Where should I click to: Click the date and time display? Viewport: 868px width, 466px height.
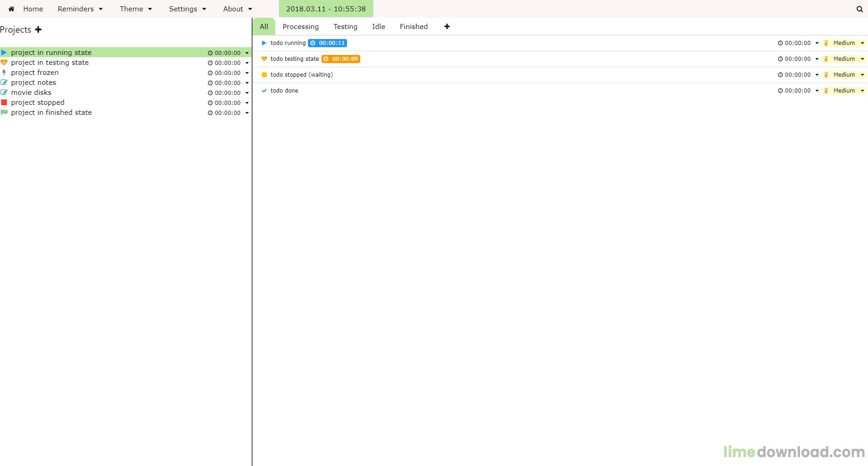[326, 9]
